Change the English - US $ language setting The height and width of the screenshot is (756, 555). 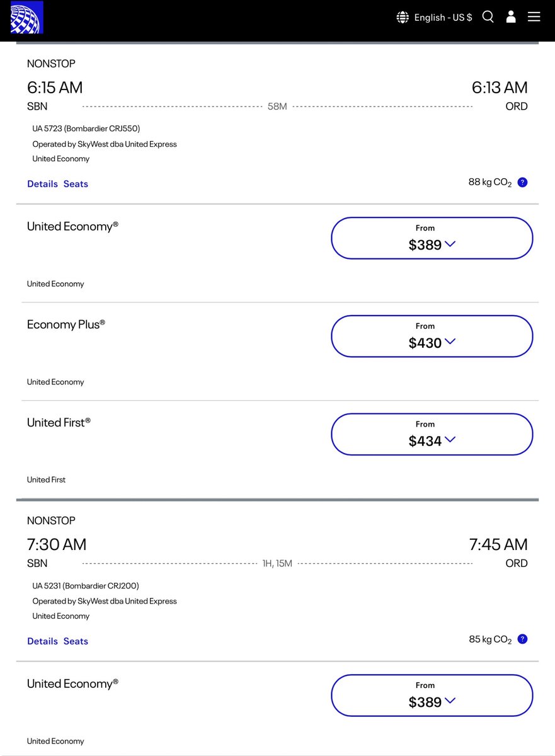click(443, 18)
